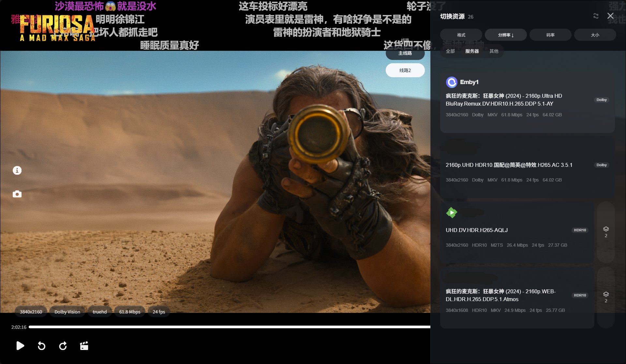This screenshot has height=364, width=626.
Task: Select the 服务器 tab
Action: 472,51
